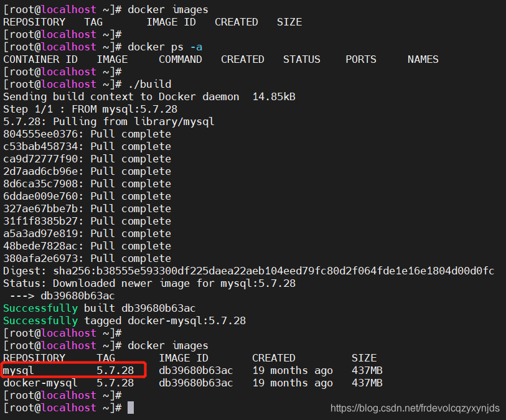This screenshot has width=506, height=420.
Task: Click 'IMAGE' header in docker ps output
Action: pyautogui.click(x=112, y=60)
